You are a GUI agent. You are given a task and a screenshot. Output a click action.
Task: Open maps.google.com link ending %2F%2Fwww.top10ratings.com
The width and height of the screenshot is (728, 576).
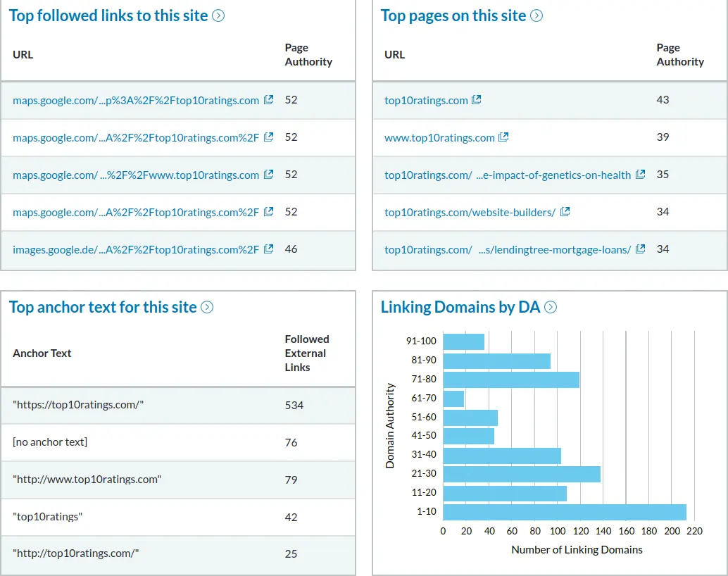pos(136,175)
